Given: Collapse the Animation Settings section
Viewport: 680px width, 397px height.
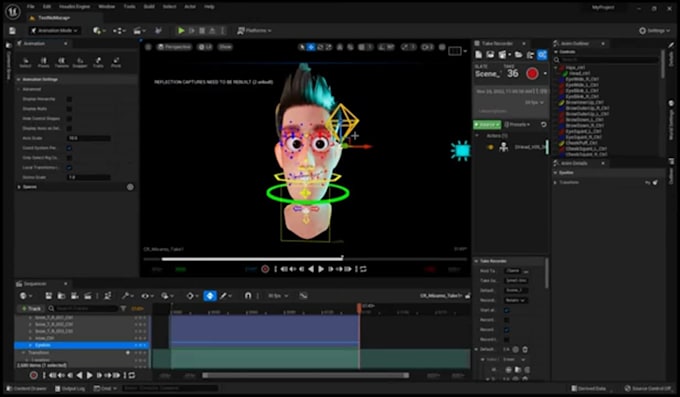Looking at the screenshot, I should [19, 79].
